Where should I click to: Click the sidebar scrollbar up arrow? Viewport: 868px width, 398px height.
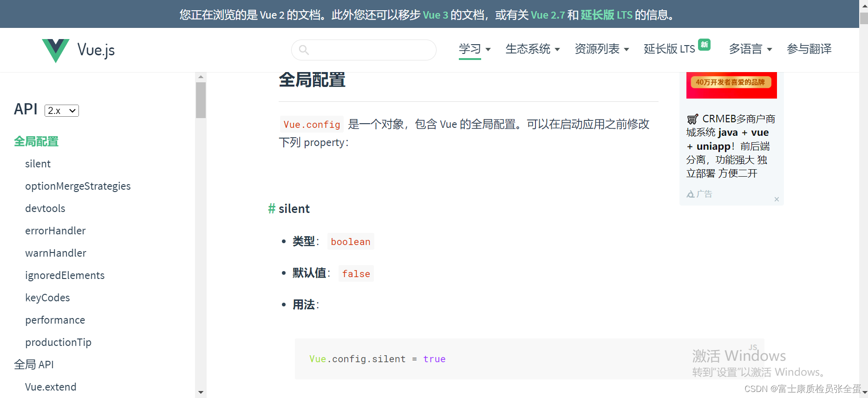[201, 77]
